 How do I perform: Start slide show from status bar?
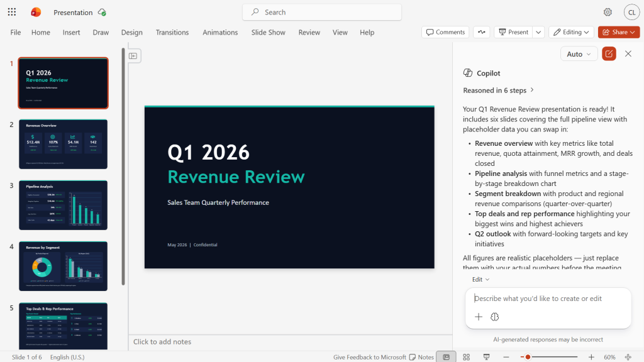pyautogui.click(x=486, y=357)
